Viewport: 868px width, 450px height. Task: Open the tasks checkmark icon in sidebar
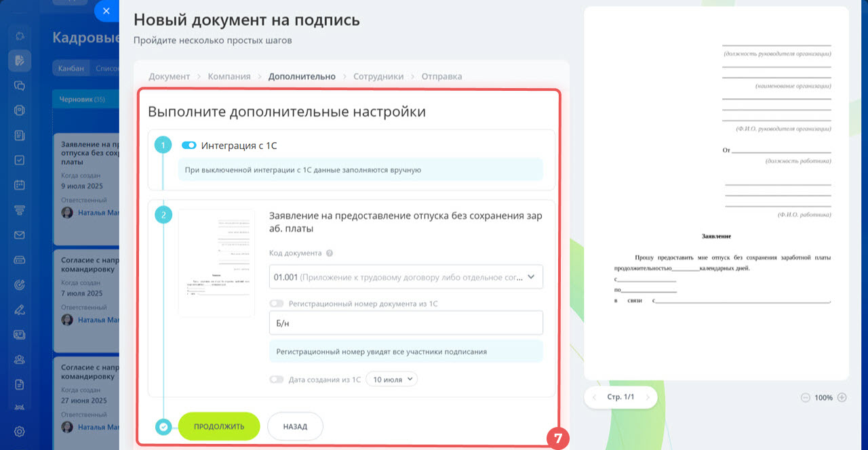[x=20, y=160]
